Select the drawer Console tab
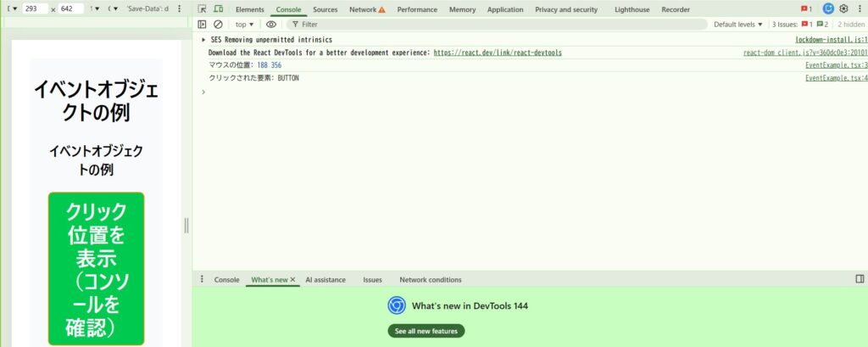This screenshot has height=347, width=868. coord(227,280)
